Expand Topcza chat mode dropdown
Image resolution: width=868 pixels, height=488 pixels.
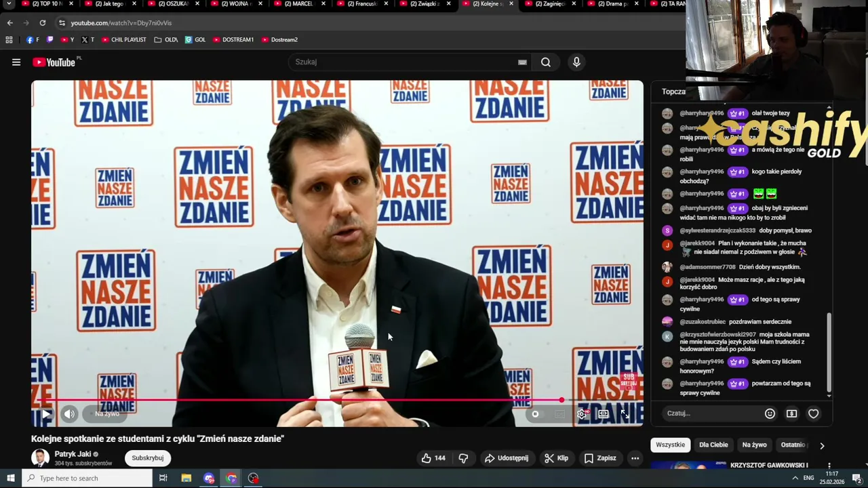[x=673, y=91]
